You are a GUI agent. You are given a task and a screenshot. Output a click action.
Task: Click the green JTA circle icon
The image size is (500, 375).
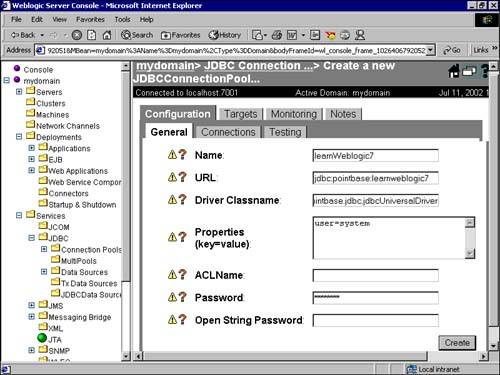point(42,338)
